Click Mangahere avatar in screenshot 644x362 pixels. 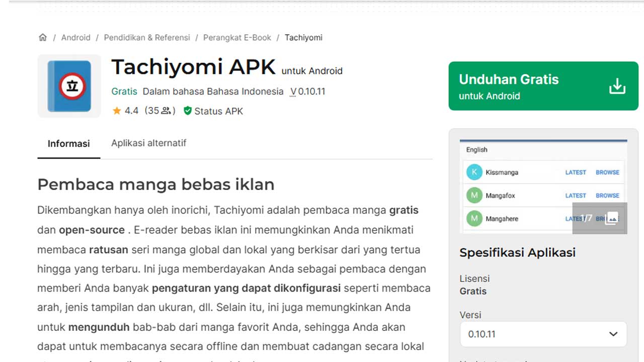point(474,219)
